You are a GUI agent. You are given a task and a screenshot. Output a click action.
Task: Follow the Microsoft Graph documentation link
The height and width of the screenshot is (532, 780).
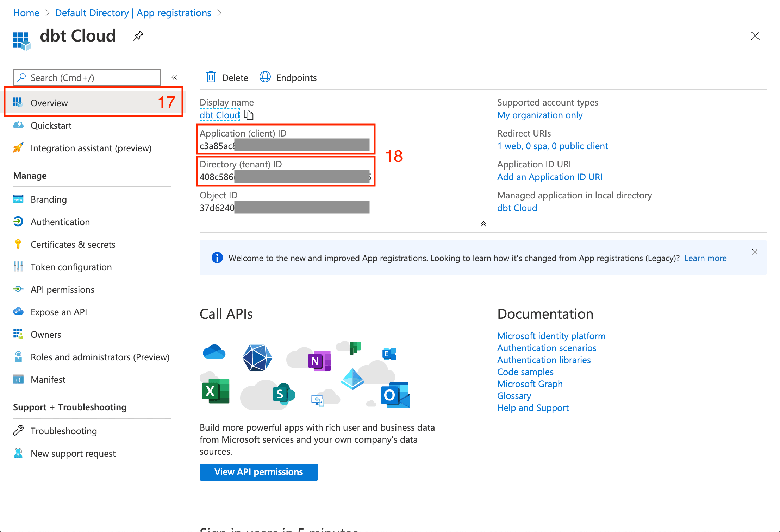[530, 384]
